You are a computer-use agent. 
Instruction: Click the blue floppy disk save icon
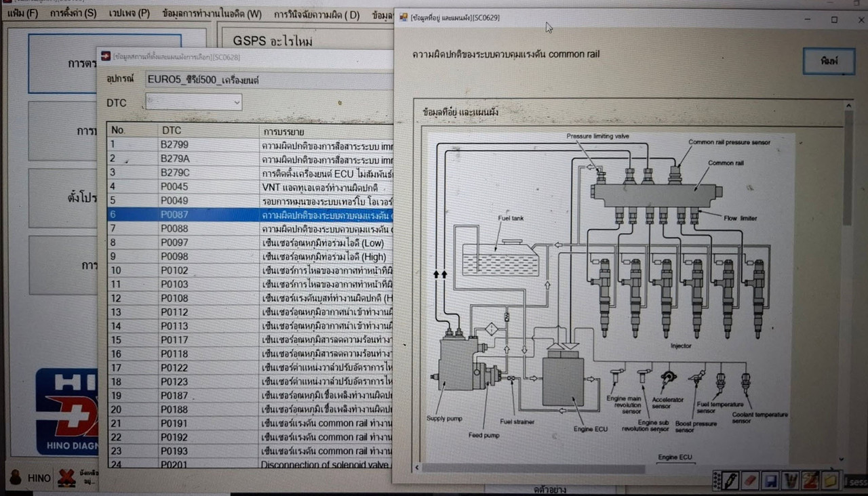[x=770, y=481]
